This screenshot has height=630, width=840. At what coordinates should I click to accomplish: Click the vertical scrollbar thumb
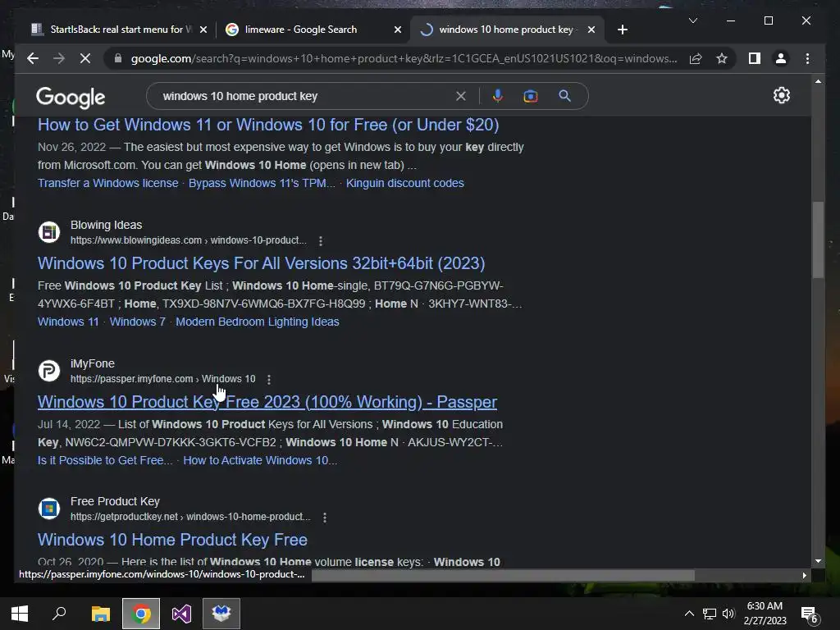pos(818,240)
